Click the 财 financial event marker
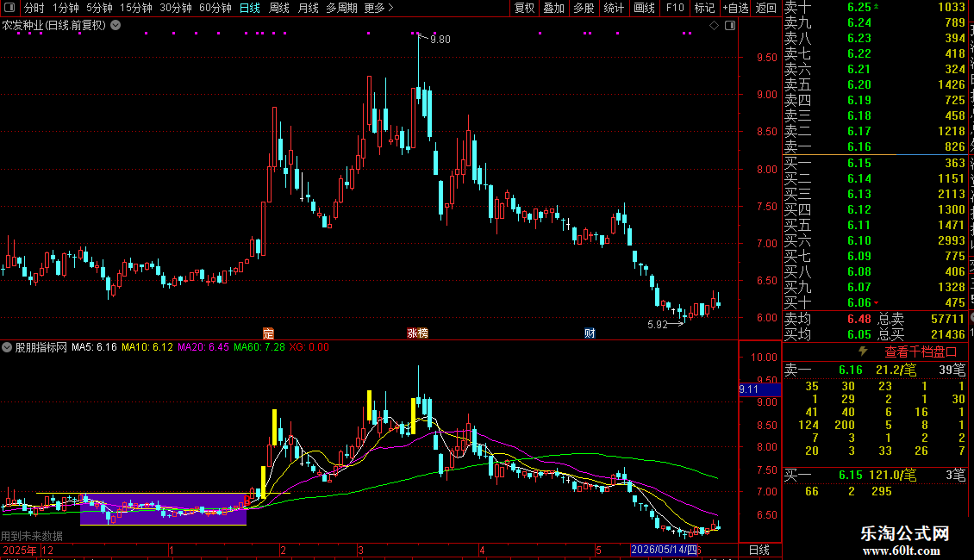The width and height of the screenshot is (974, 560). [590, 333]
